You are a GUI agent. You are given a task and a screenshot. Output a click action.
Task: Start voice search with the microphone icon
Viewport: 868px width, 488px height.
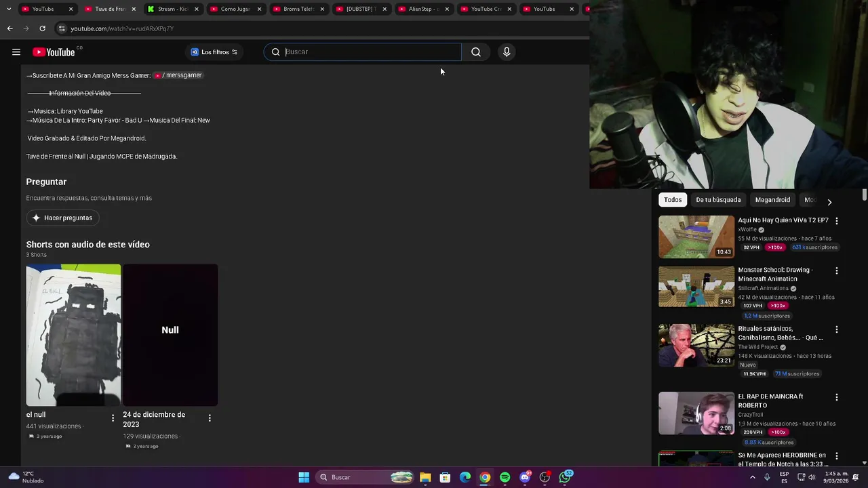point(507,52)
